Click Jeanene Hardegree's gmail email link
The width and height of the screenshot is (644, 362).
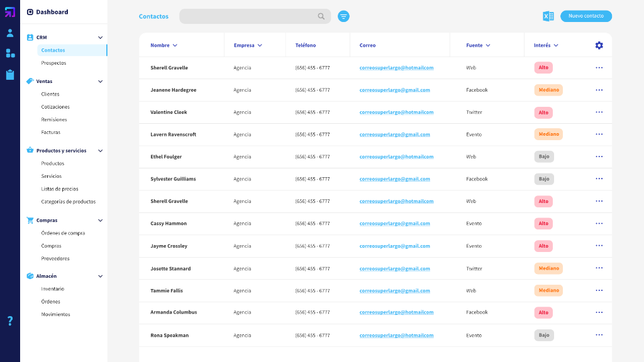[395, 90]
